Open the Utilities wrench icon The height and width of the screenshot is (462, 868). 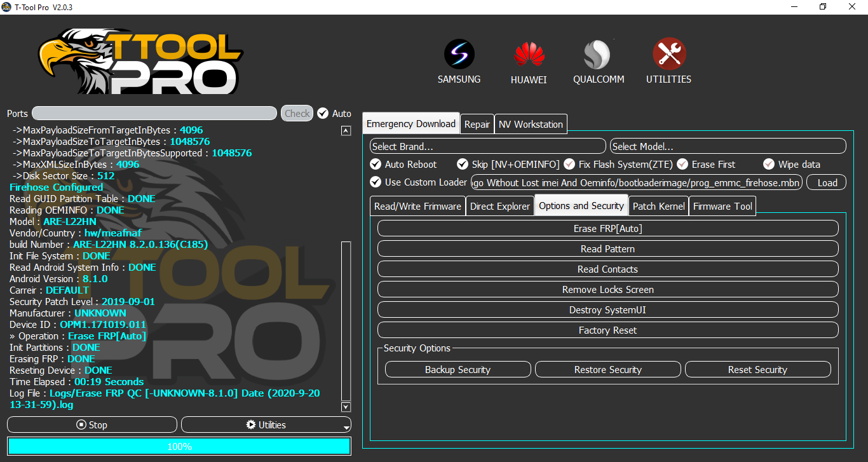(669, 55)
